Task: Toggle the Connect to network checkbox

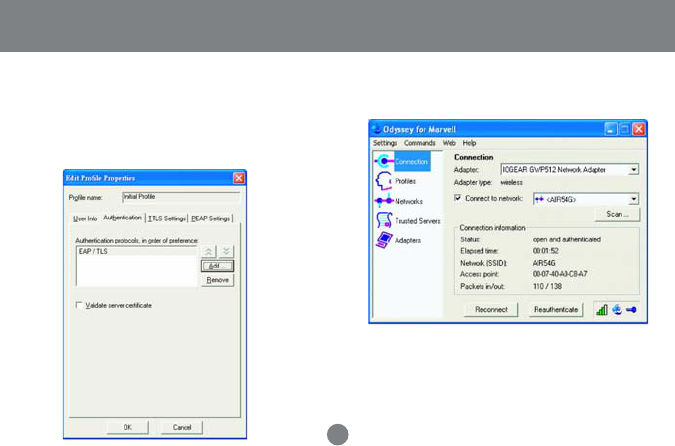Action: click(x=458, y=198)
